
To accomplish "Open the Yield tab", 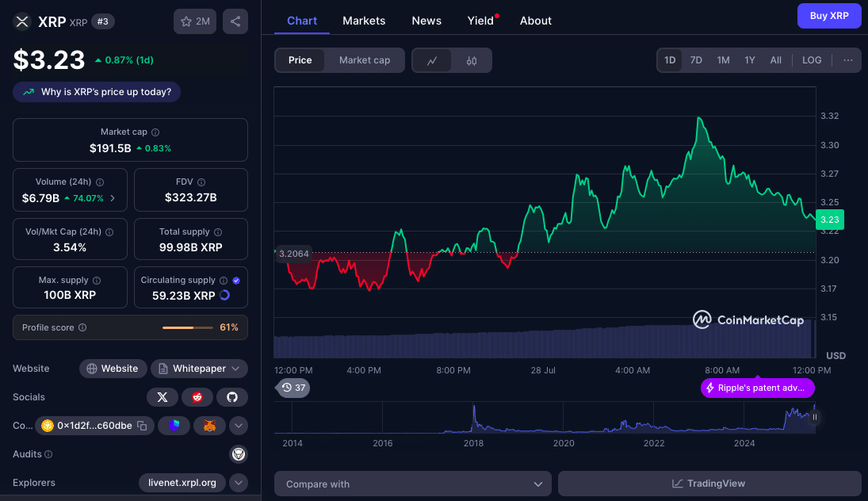I will coord(480,21).
